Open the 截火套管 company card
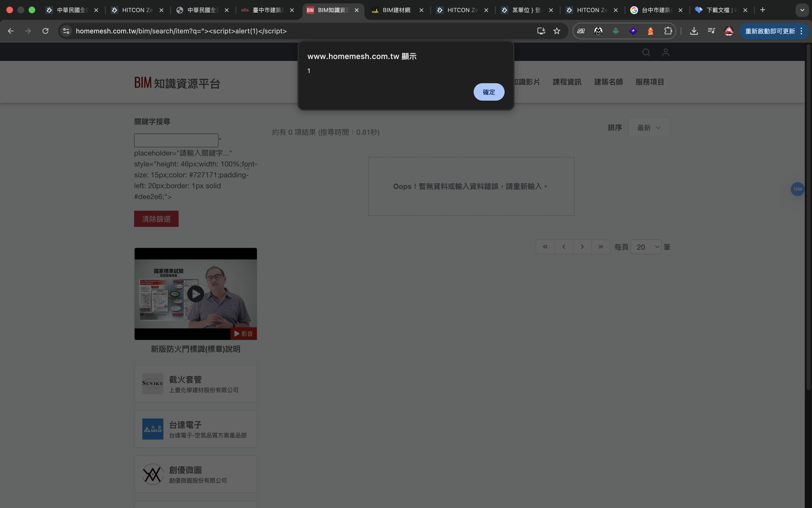Screen dimensions: 812x508 click(196, 384)
